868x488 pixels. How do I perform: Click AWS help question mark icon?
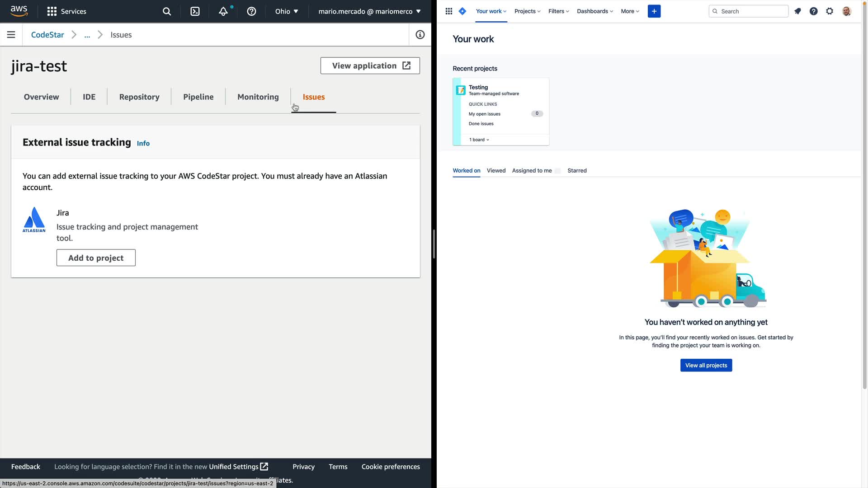(x=251, y=11)
